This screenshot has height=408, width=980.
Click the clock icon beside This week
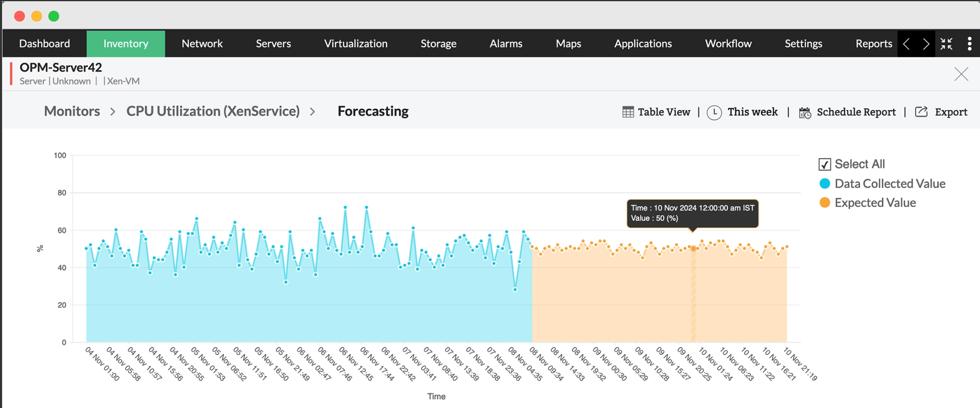(714, 113)
